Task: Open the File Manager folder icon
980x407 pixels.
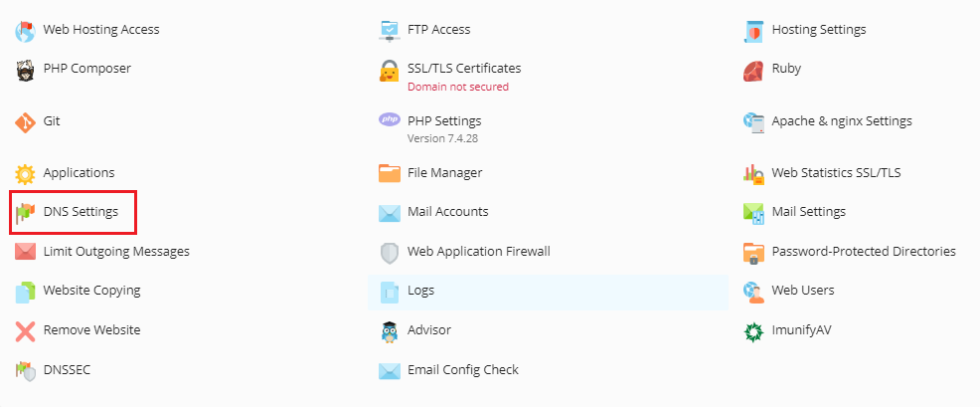Action: (x=390, y=173)
